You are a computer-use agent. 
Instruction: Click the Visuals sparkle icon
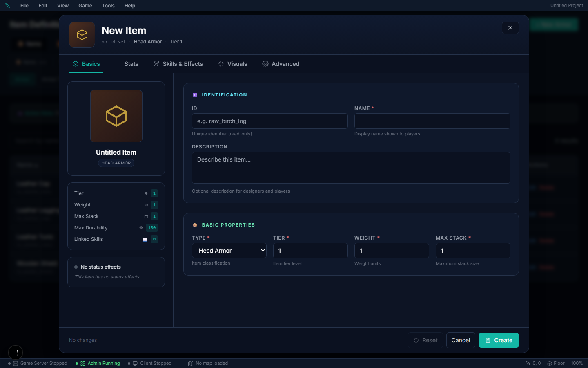click(x=221, y=64)
